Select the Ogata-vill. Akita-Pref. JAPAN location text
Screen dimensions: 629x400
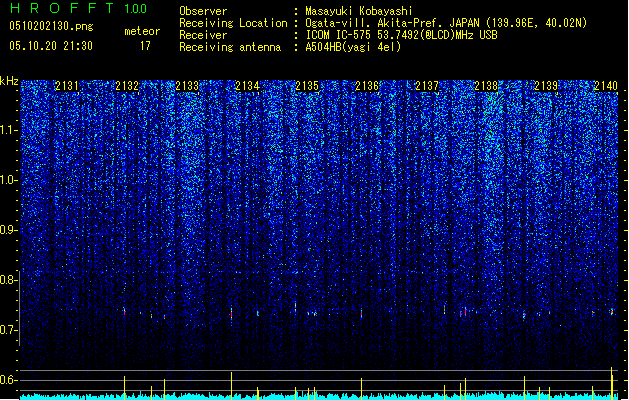pyautogui.click(x=446, y=23)
